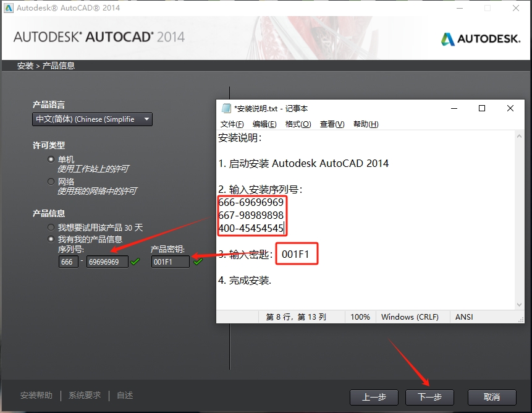532x413 pixels.
Task: Select the 网络 network license option
Action: pos(51,181)
